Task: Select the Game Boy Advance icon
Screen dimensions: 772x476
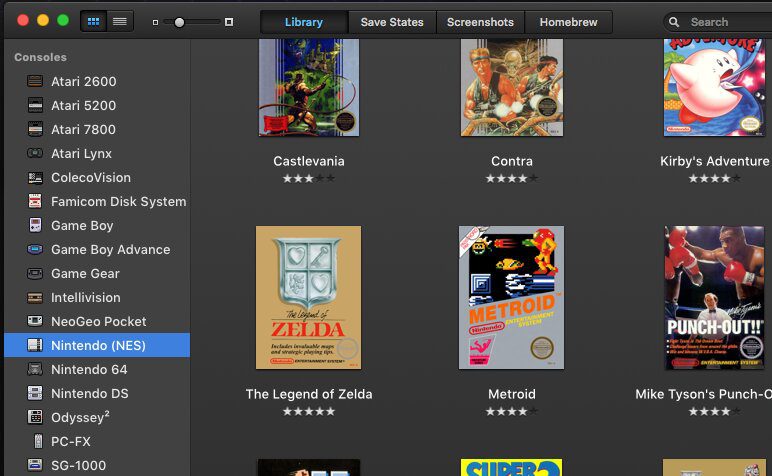Action: point(35,249)
